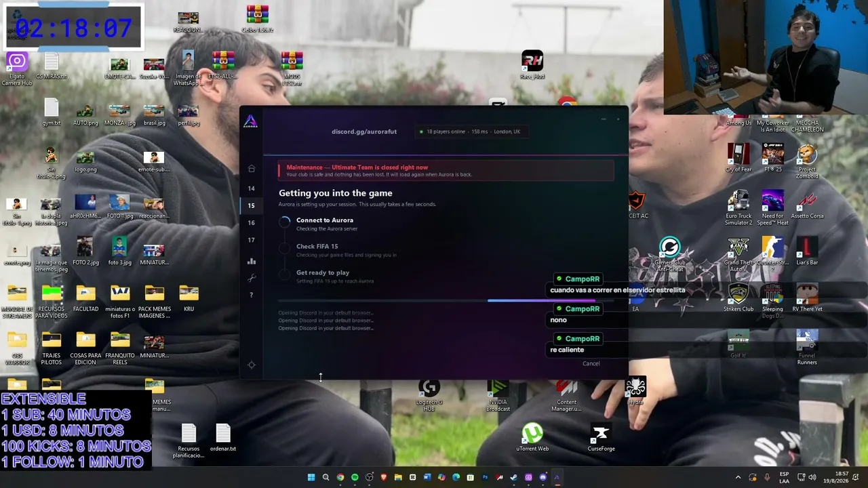Open Steam from the taskbar
This screenshot has height=488, width=868.
point(513,477)
